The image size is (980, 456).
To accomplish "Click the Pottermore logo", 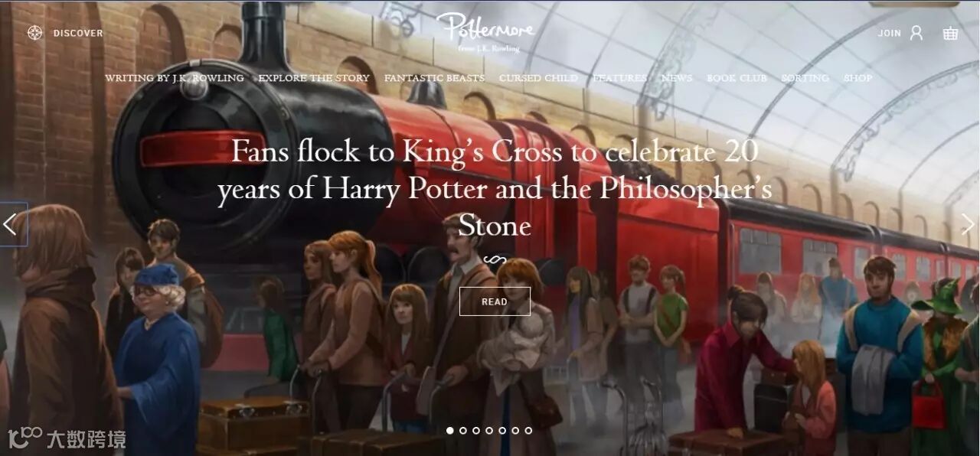I will (485, 32).
